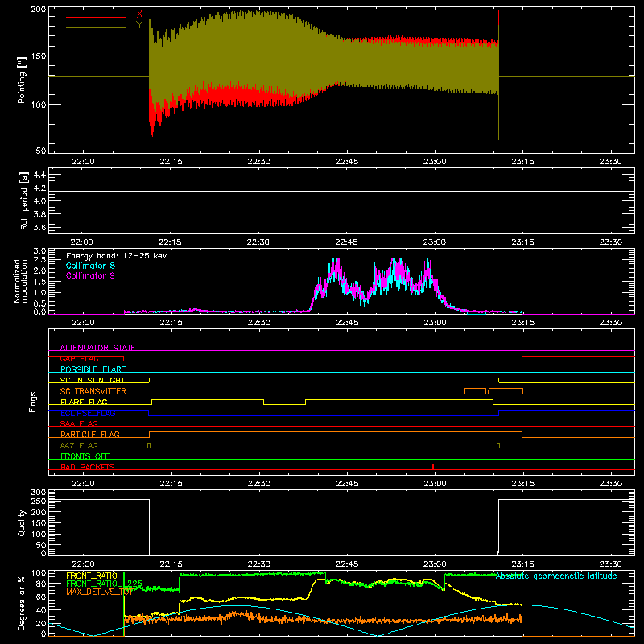
Task: Select the ATTENUATOR_STATE flag label
Action: pos(97,348)
